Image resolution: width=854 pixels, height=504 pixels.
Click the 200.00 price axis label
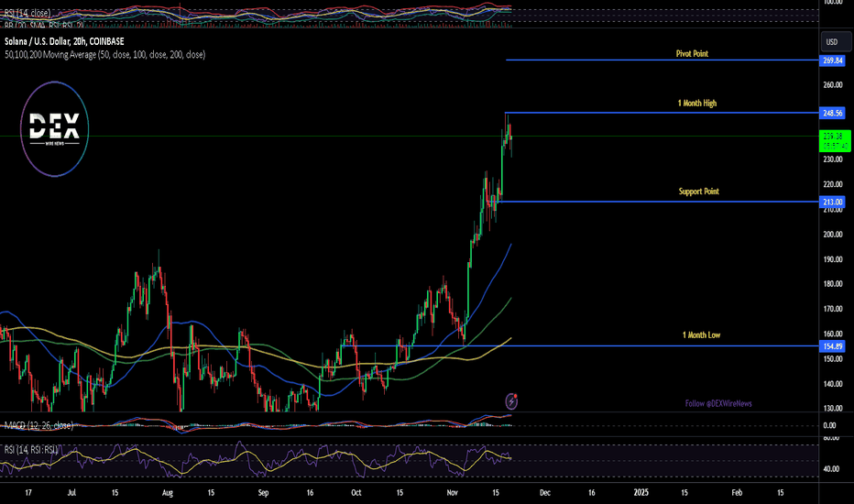[833, 235]
